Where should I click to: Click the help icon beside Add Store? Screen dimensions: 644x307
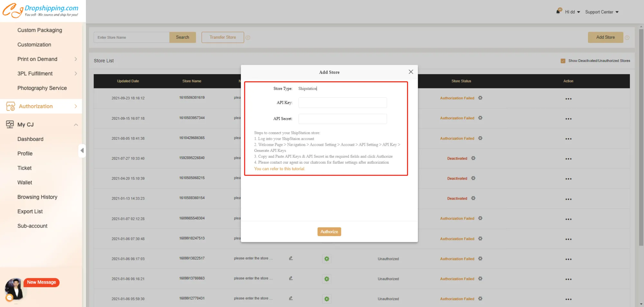point(627,38)
